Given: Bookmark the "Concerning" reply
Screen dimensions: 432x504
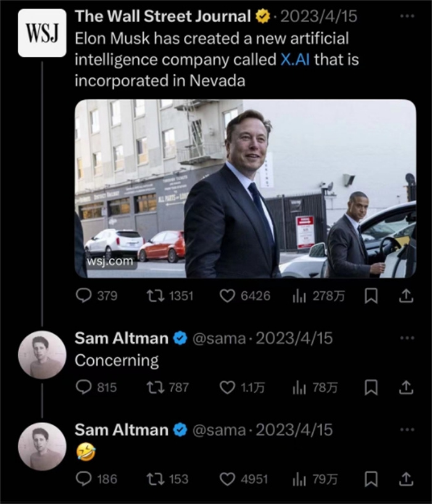Looking at the screenshot, I should pyautogui.click(x=371, y=387).
